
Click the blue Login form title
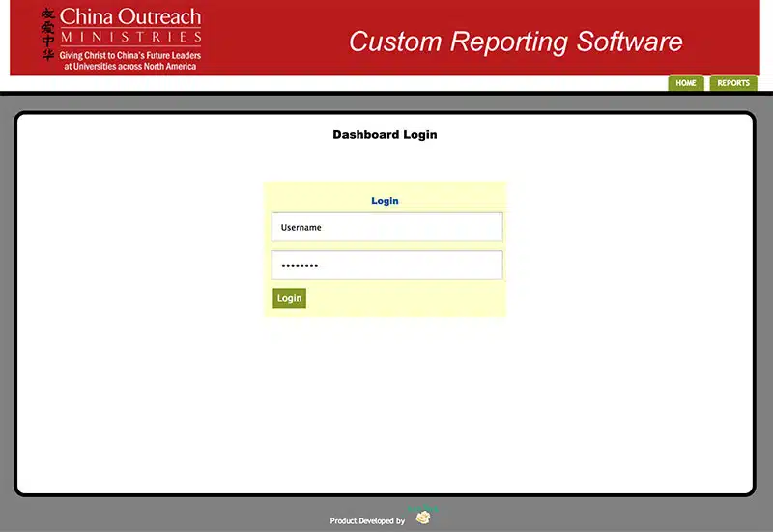(385, 201)
